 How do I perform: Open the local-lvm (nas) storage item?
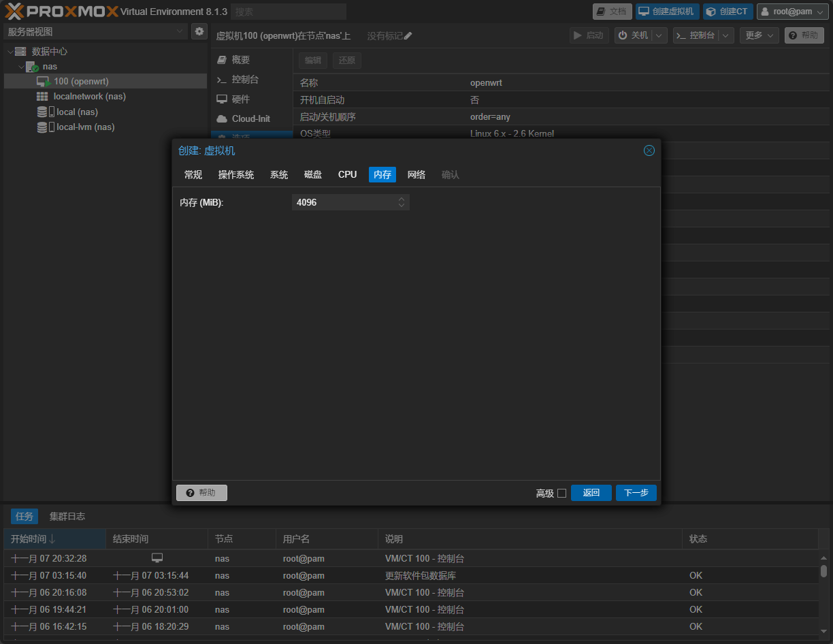coord(85,127)
